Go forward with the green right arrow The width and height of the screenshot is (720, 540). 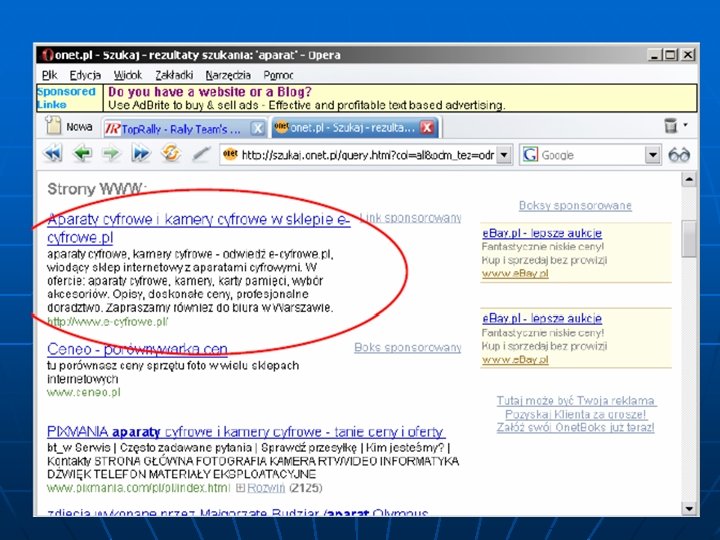pyautogui.click(x=111, y=153)
